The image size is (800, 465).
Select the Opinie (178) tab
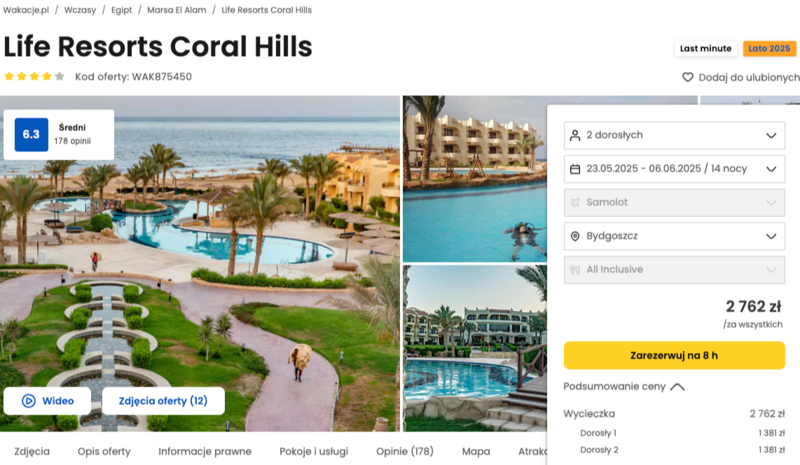point(405,451)
